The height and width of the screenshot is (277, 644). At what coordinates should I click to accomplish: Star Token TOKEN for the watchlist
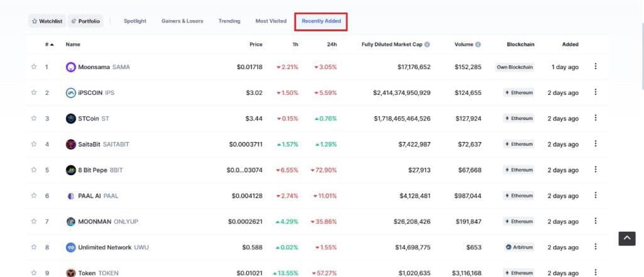click(34, 273)
